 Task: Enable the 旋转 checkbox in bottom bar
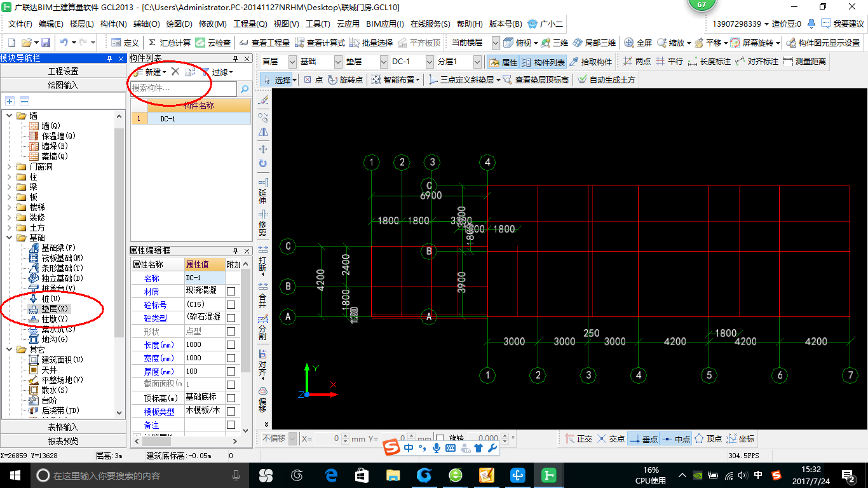[440, 438]
